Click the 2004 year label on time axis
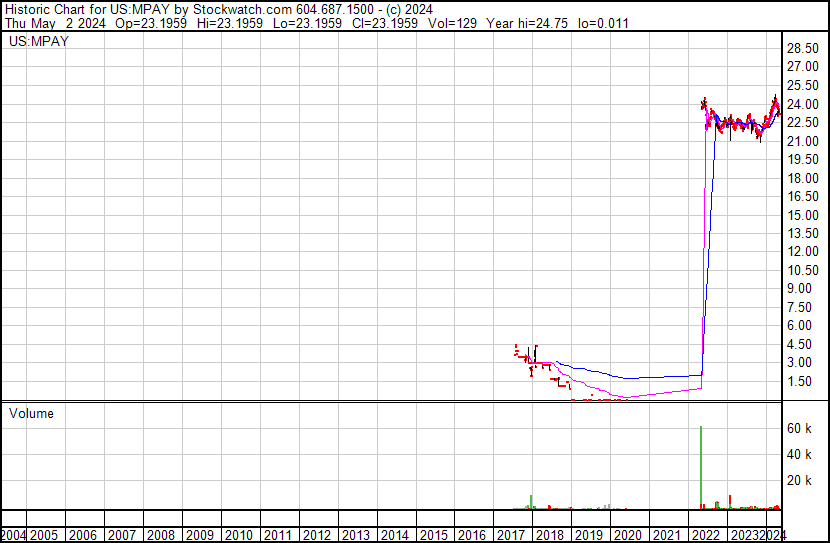This screenshot has height=543, width=830. 14,534
